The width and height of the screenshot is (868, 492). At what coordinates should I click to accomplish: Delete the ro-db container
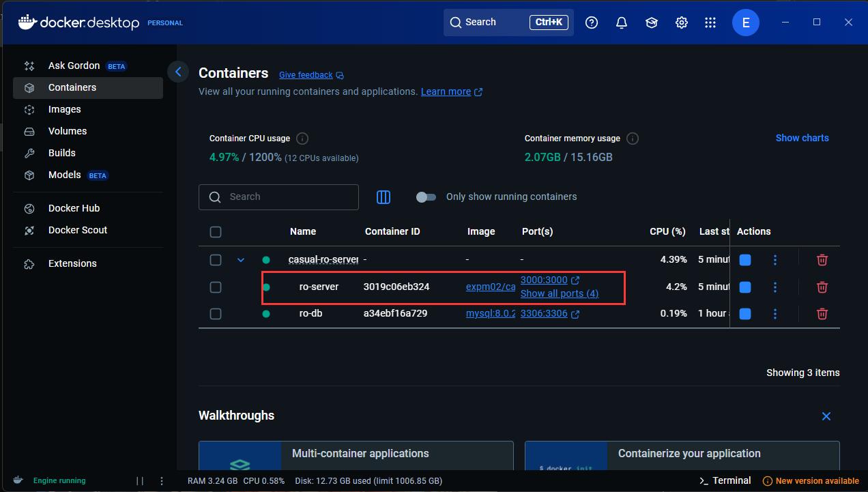click(822, 314)
